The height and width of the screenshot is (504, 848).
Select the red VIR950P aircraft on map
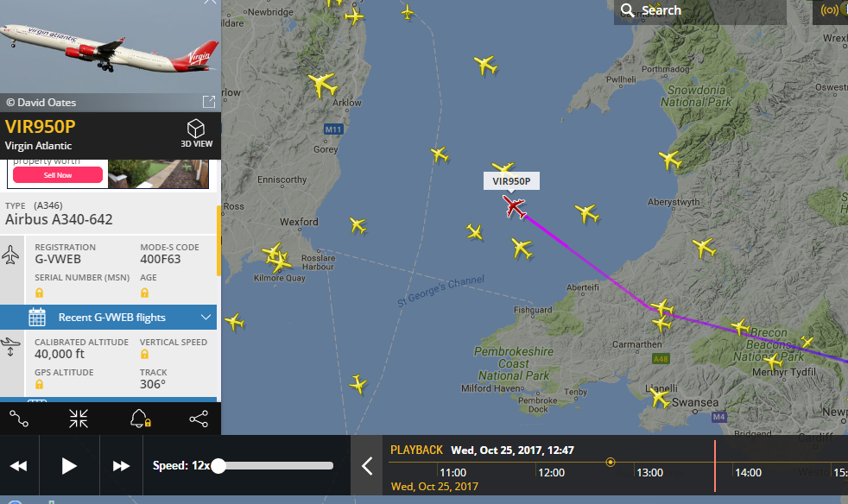[514, 206]
